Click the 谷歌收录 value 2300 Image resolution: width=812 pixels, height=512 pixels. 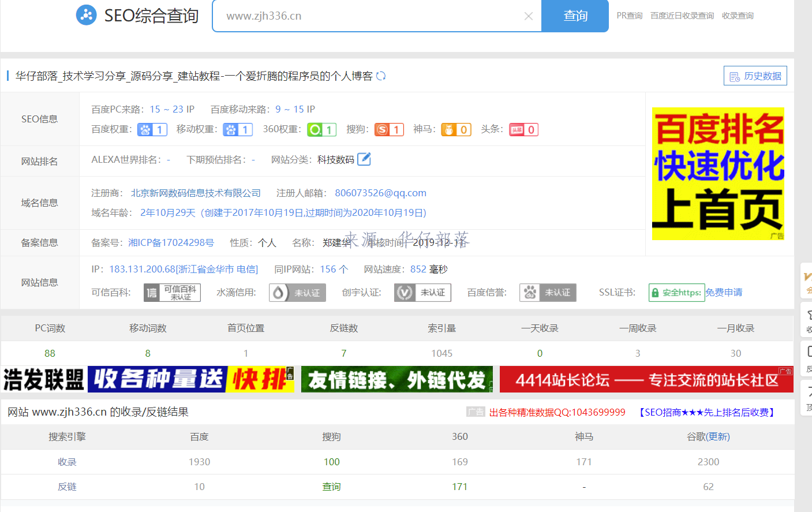708,462
